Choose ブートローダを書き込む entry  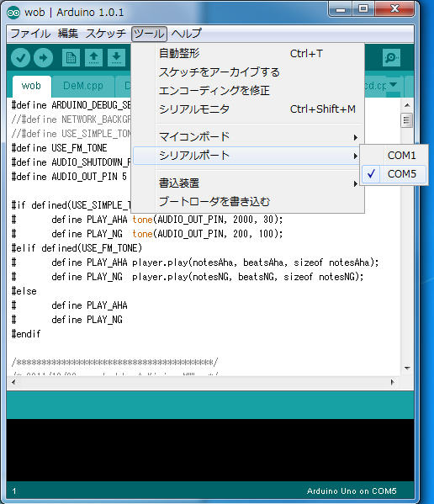coord(246,202)
